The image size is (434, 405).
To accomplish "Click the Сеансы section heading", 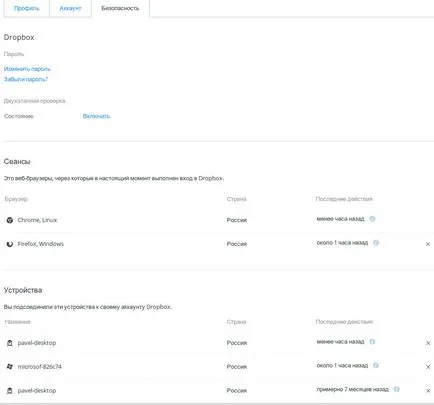I will [17, 162].
